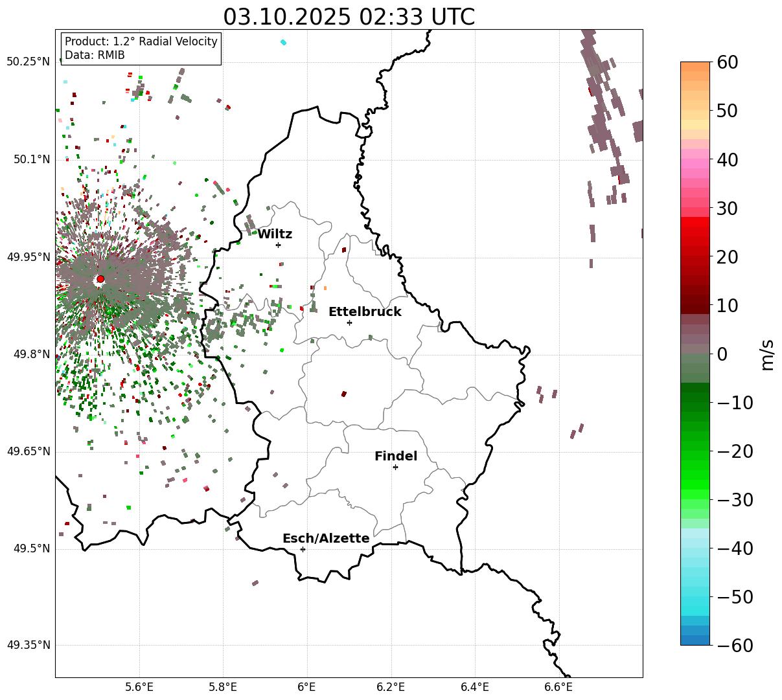Click the title '03.10.2025 02:33 UTC'

[x=349, y=16]
